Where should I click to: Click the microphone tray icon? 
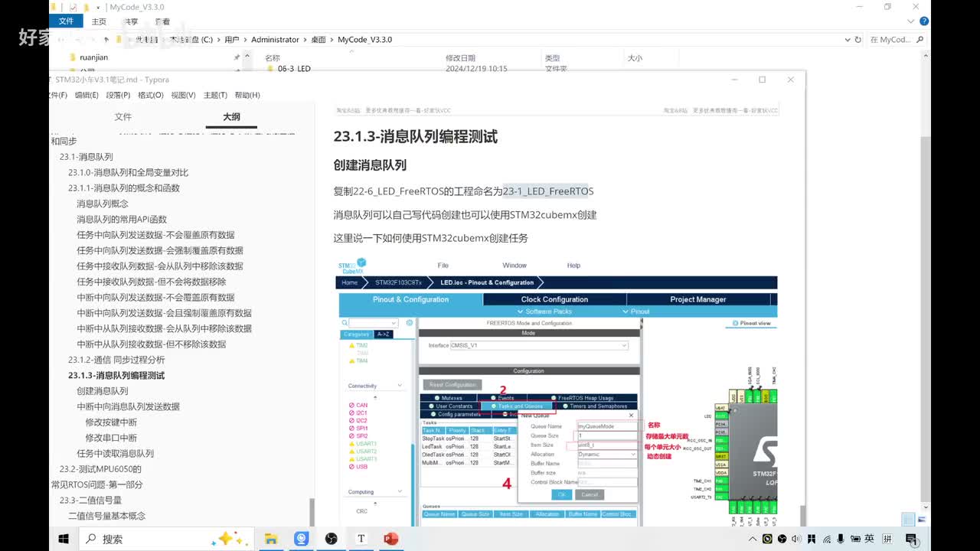pos(840,539)
